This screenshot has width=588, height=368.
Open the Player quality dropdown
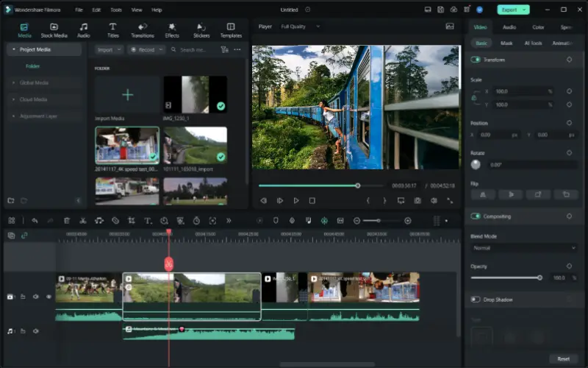click(x=301, y=26)
